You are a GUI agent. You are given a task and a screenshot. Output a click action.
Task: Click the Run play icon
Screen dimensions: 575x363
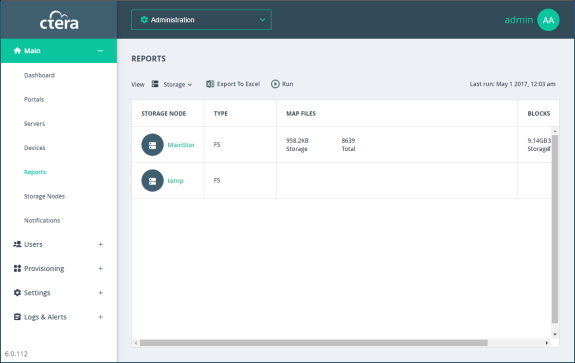point(275,84)
